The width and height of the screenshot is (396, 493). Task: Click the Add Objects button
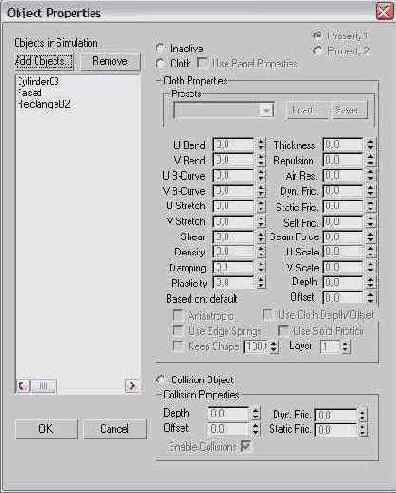point(44,62)
